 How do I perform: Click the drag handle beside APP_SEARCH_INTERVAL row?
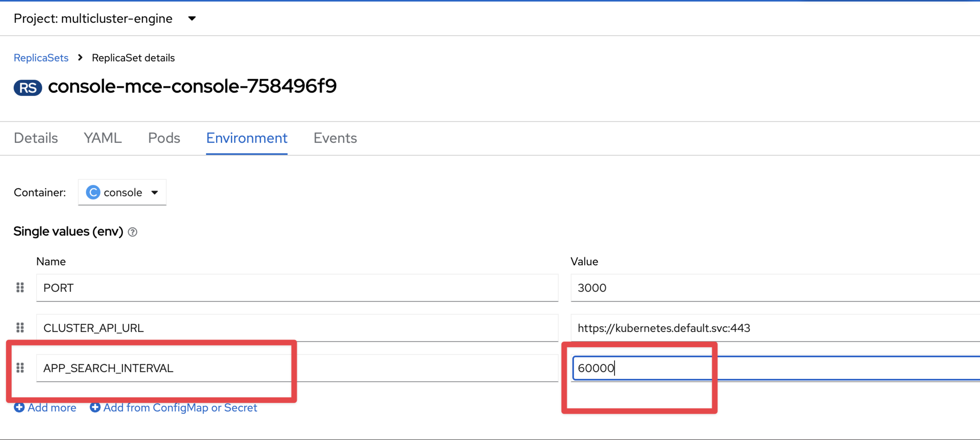click(20, 367)
